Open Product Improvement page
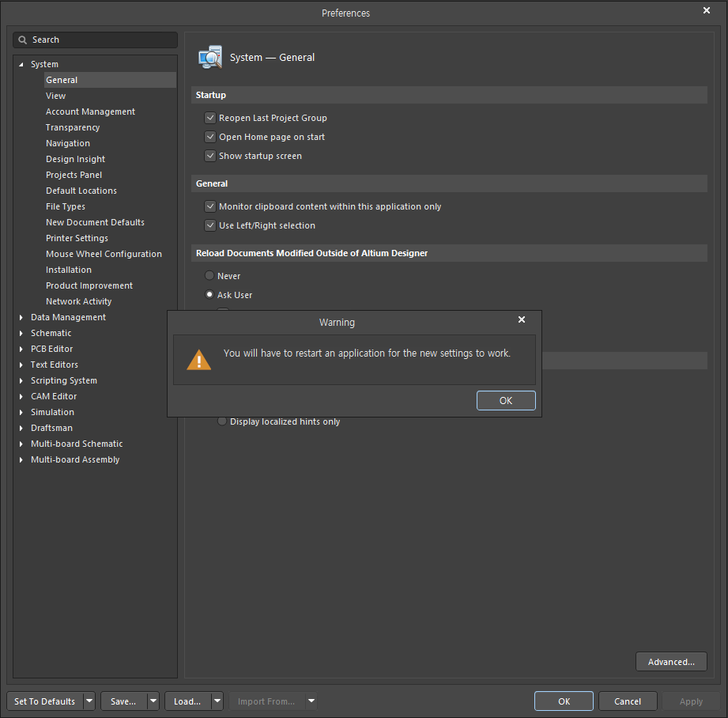This screenshot has width=728, height=718. pyautogui.click(x=89, y=285)
